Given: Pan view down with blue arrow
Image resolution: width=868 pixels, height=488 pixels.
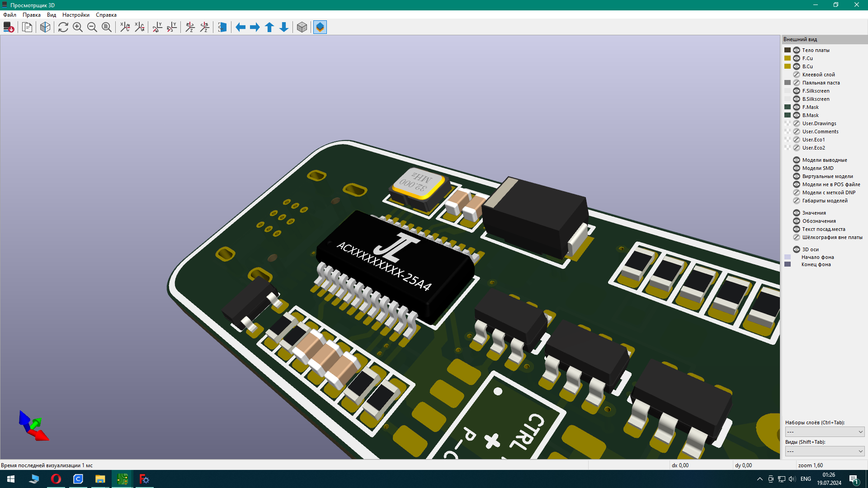Looking at the screenshot, I should (284, 27).
